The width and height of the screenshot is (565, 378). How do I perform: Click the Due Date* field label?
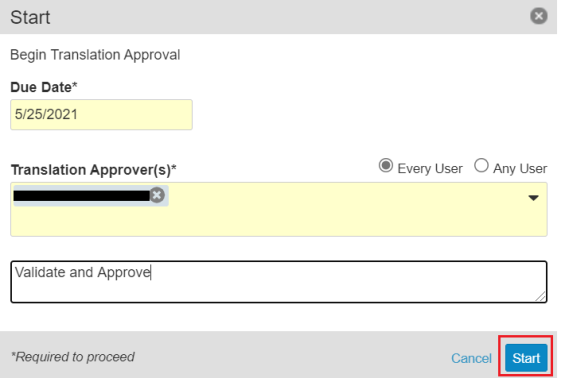pyautogui.click(x=44, y=87)
